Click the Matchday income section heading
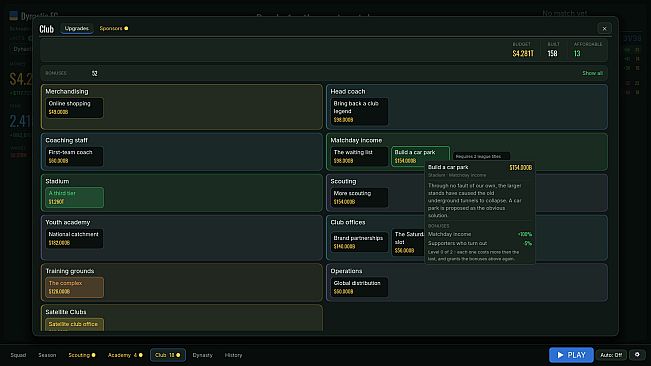The height and width of the screenshot is (366, 651). click(x=356, y=140)
